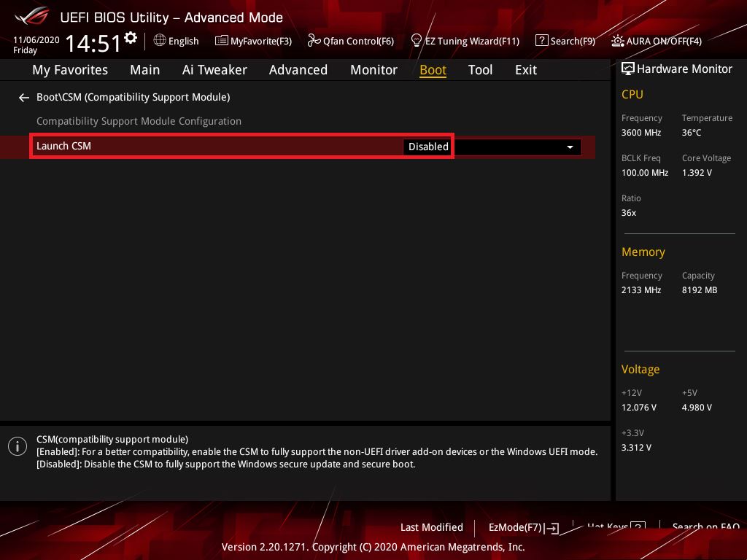Click the 14:51 clock display
Screen dimensions: 747x560
coord(93,43)
